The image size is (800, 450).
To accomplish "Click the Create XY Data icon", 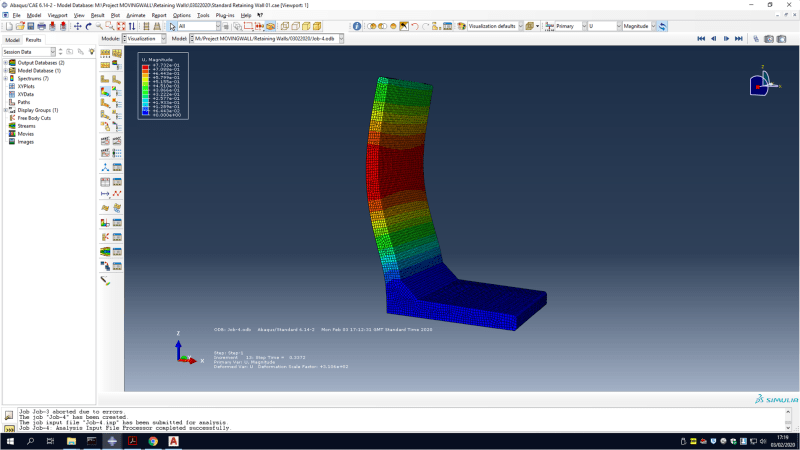I will pyautogui.click(x=105, y=182).
